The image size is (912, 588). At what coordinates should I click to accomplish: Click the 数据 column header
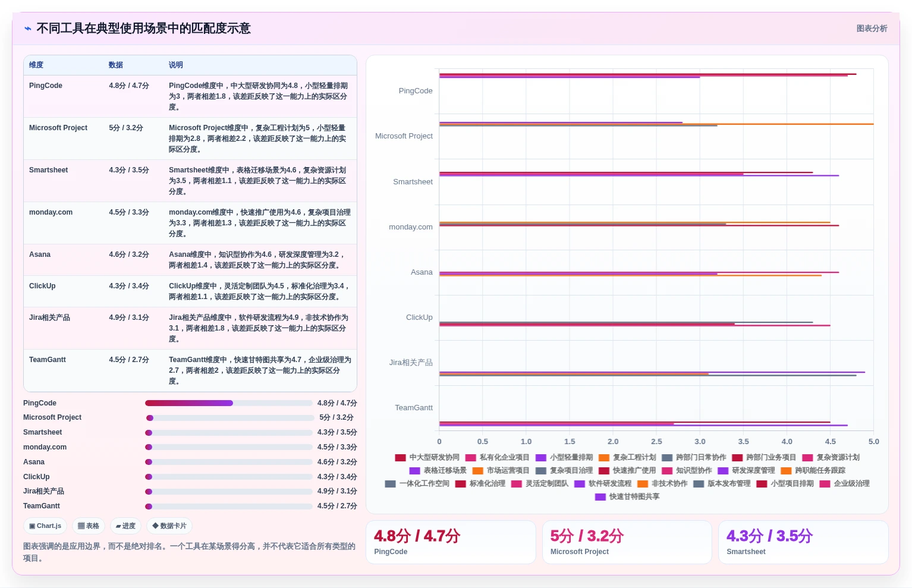click(116, 65)
